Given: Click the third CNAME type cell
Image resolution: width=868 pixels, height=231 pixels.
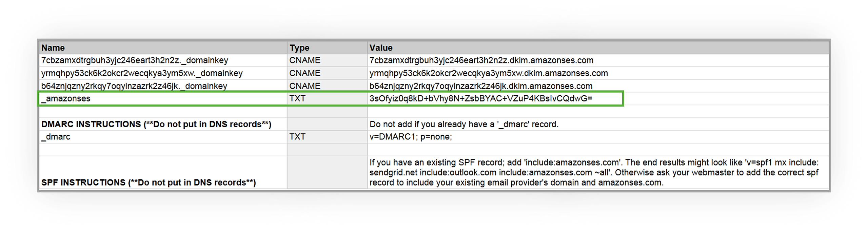Looking at the screenshot, I should click(x=327, y=86).
